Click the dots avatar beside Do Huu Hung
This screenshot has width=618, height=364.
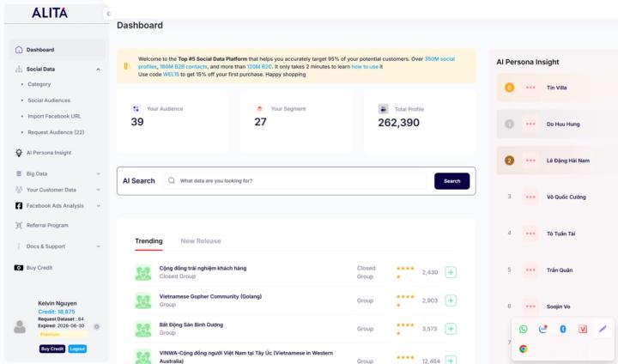tap(530, 124)
